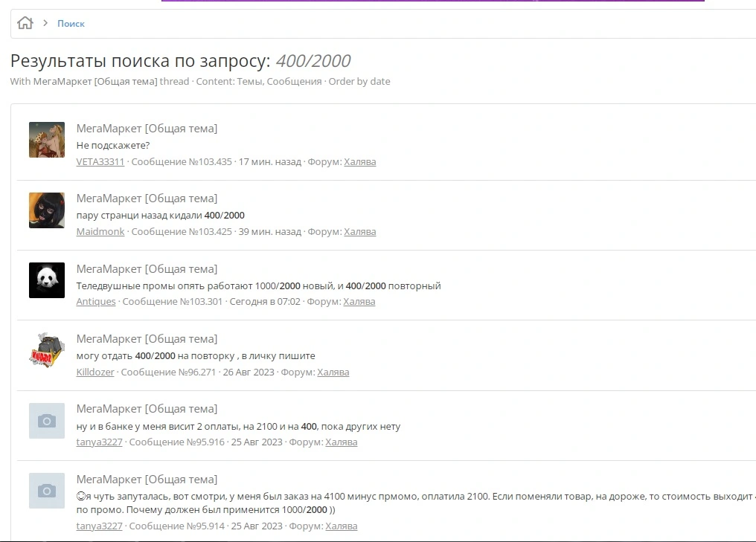Viewport: 756px width, 542px height.
Task: Open Antiques' panda avatar
Action: (47, 280)
